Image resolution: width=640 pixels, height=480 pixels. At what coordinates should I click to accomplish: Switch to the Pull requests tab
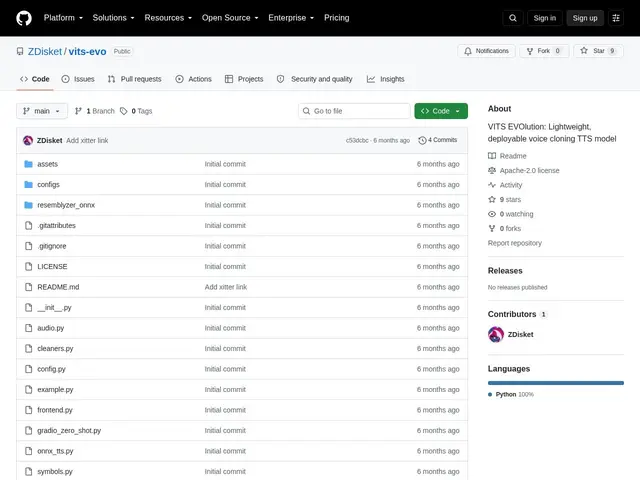(135, 79)
